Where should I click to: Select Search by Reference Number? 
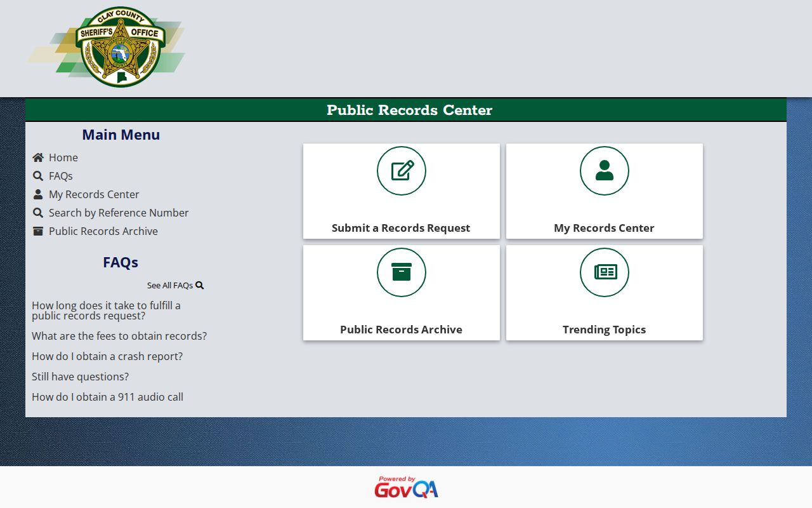coord(119,213)
